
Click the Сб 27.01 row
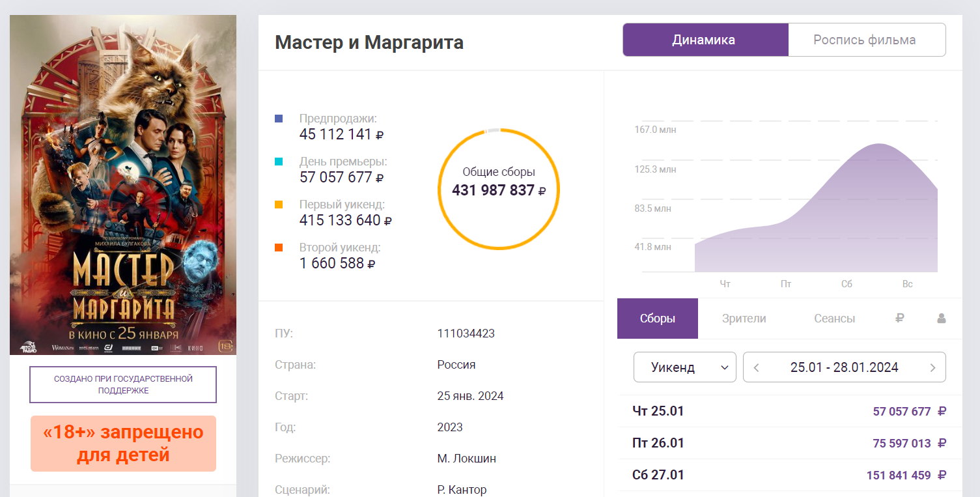pos(790,475)
